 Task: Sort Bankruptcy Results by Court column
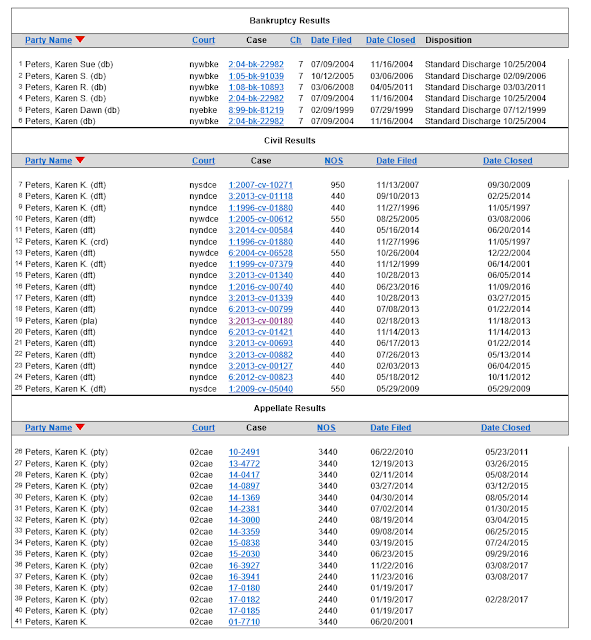click(203, 40)
